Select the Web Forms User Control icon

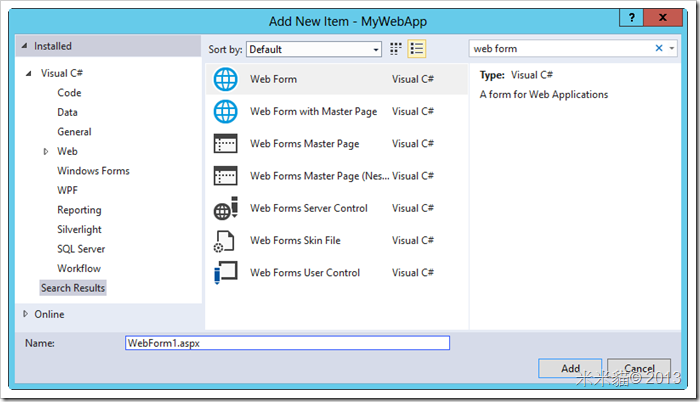tap(225, 272)
